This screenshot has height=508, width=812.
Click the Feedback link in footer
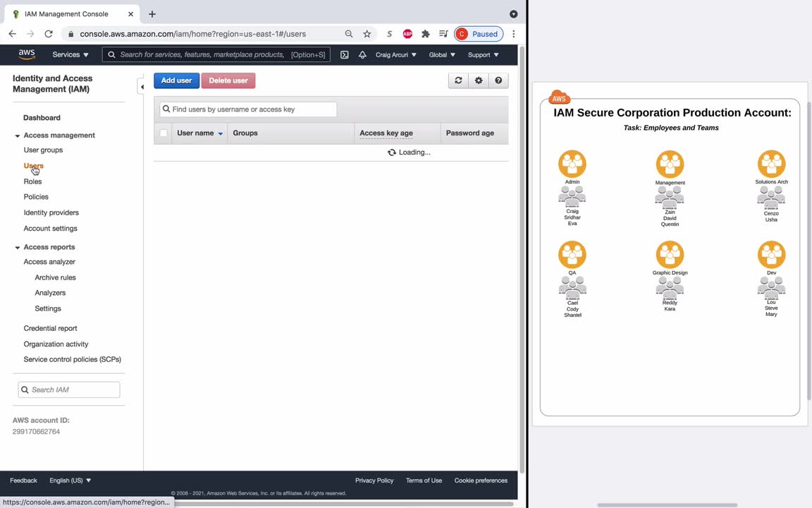coord(23,480)
